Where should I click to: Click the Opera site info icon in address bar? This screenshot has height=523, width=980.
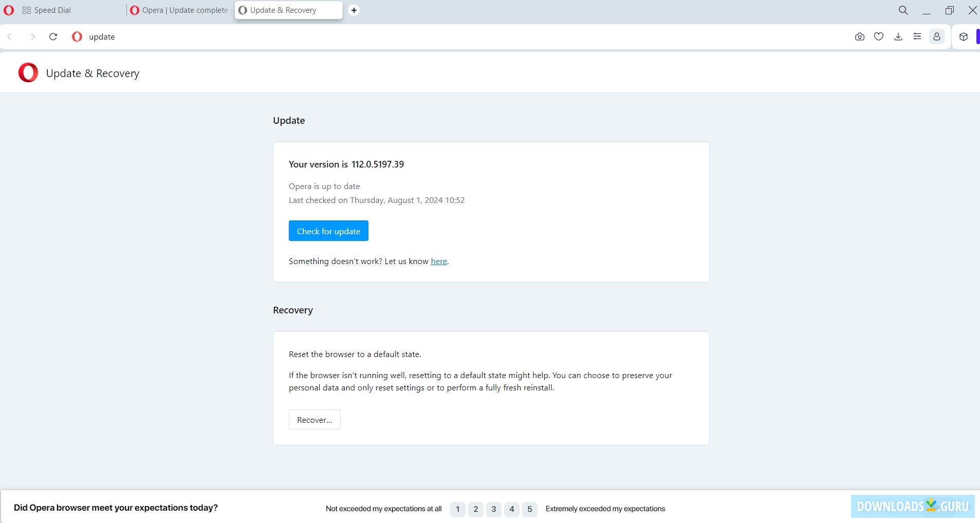pos(77,37)
